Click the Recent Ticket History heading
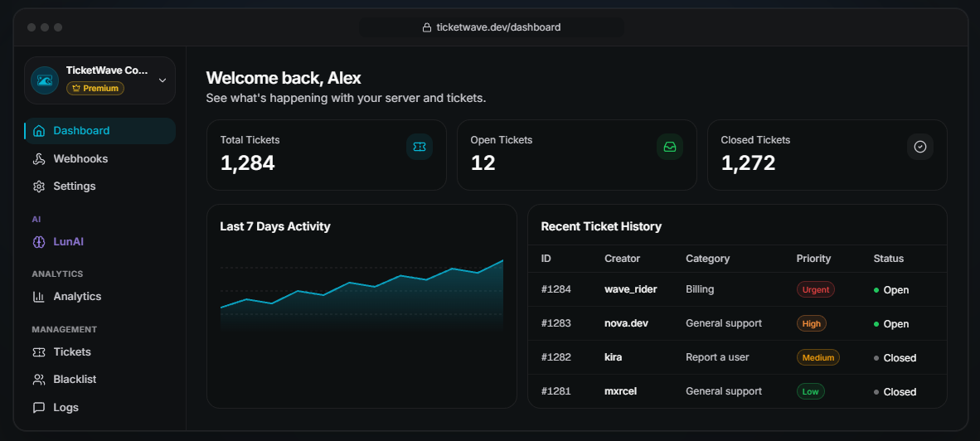This screenshot has width=980, height=441. coord(601,227)
